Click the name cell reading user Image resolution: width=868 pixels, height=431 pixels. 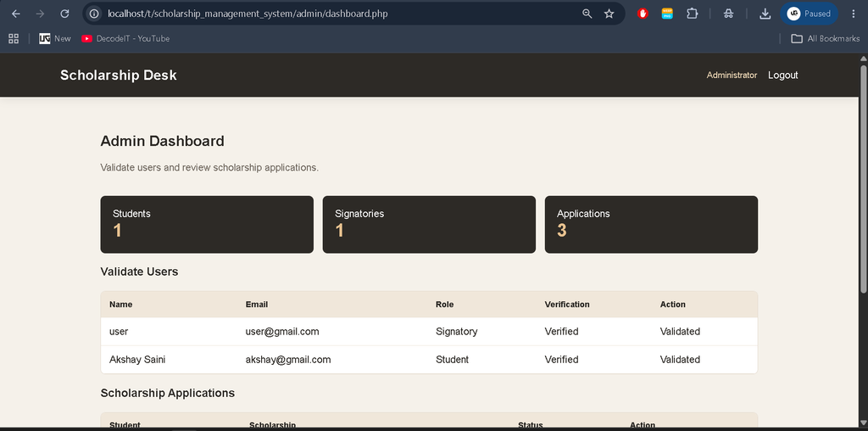tap(119, 331)
